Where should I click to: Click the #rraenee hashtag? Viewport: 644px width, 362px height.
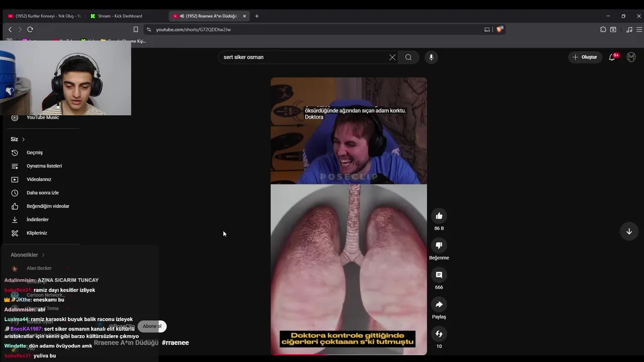(x=175, y=343)
